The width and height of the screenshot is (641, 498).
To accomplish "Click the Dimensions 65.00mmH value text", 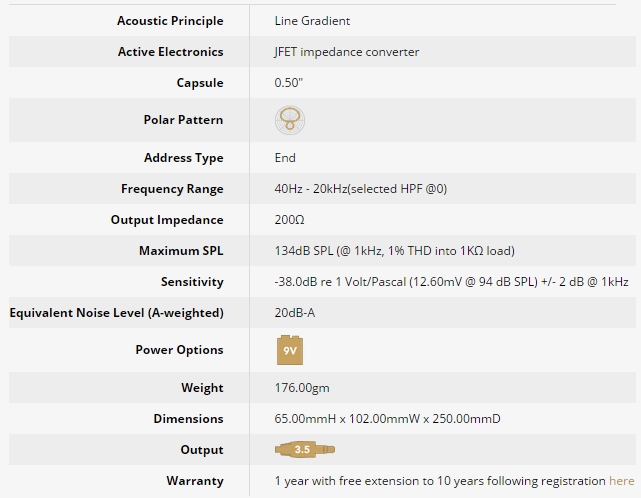I will [387, 419].
